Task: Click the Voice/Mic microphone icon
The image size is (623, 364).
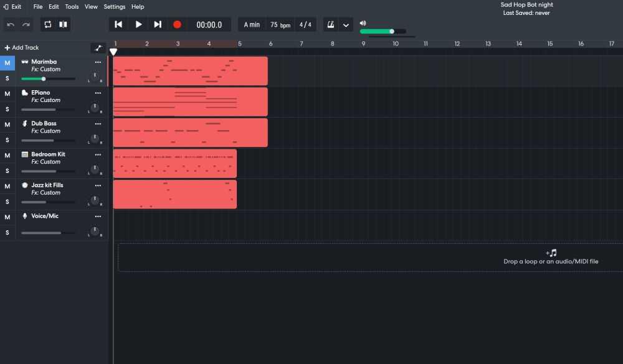Action: (25, 216)
